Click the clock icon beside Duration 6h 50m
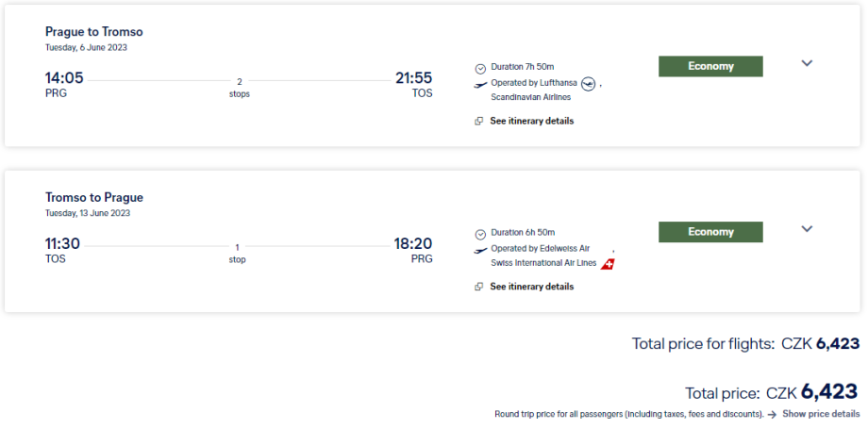This screenshot has height=429, width=868. click(480, 233)
